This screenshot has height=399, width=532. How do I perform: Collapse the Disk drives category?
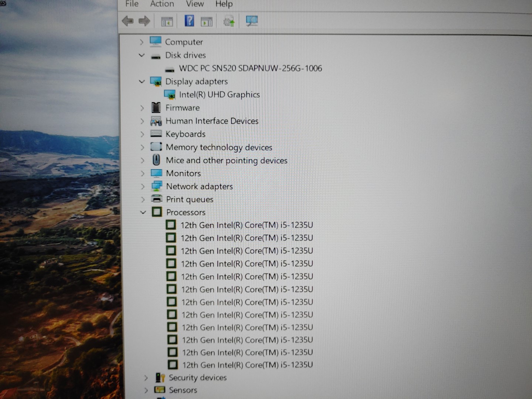click(x=141, y=55)
